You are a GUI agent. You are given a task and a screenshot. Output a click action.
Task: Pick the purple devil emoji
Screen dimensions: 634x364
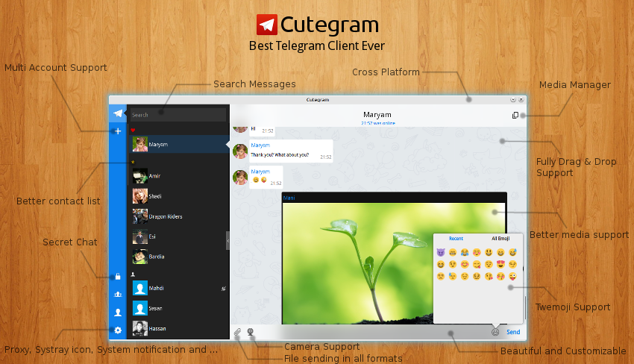click(441, 252)
